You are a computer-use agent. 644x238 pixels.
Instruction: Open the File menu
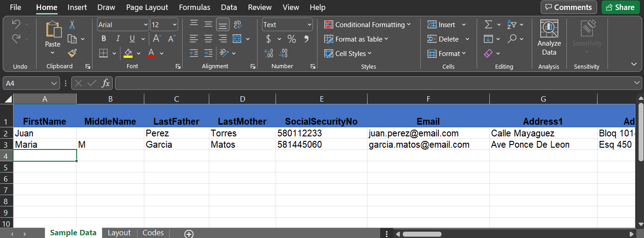pyautogui.click(x=15, y=7)
